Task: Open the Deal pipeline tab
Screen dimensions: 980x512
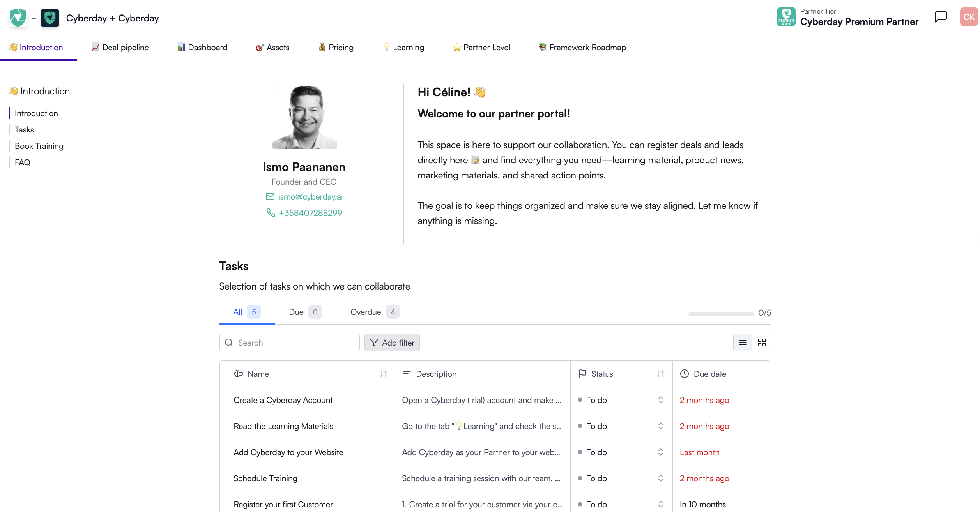Action: pyautogui.click(x=120, y=48)
